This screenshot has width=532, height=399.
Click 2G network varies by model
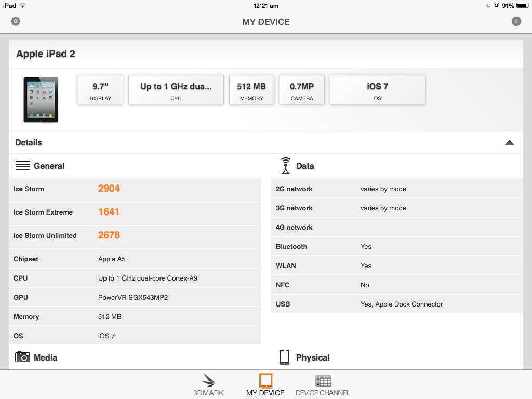(384, 189)
